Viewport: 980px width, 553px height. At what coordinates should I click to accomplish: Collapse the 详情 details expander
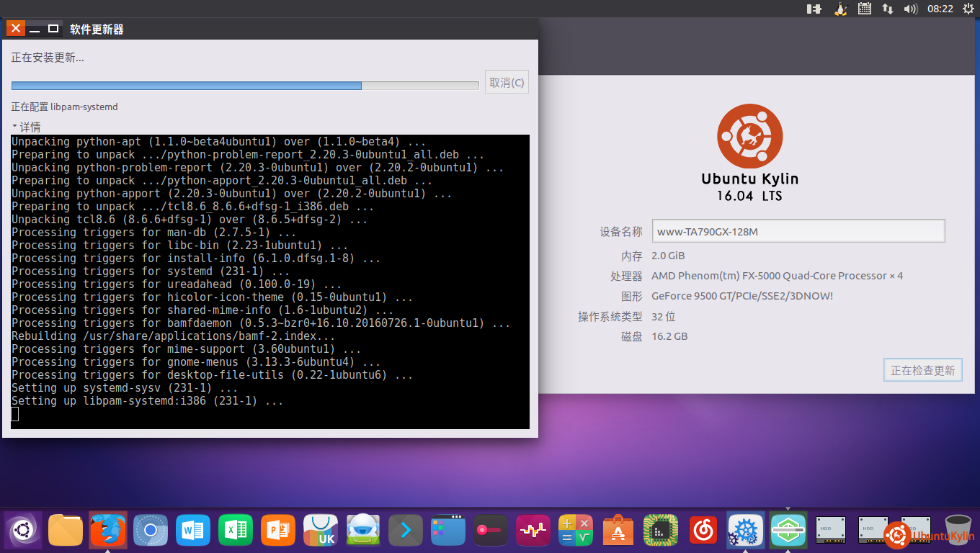click(x=26, y=127)
